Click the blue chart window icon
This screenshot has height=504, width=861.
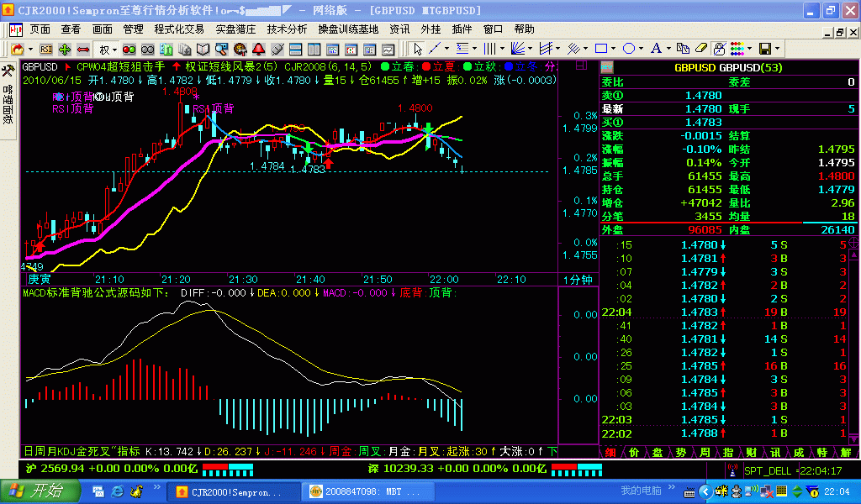(x=333, y=50)
